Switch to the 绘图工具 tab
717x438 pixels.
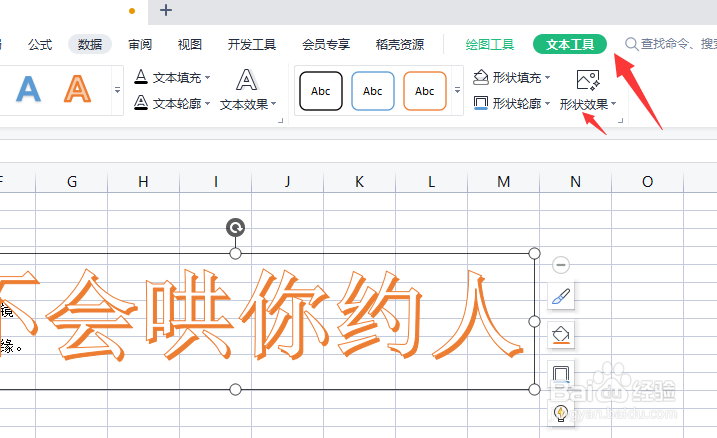point(490,45)
